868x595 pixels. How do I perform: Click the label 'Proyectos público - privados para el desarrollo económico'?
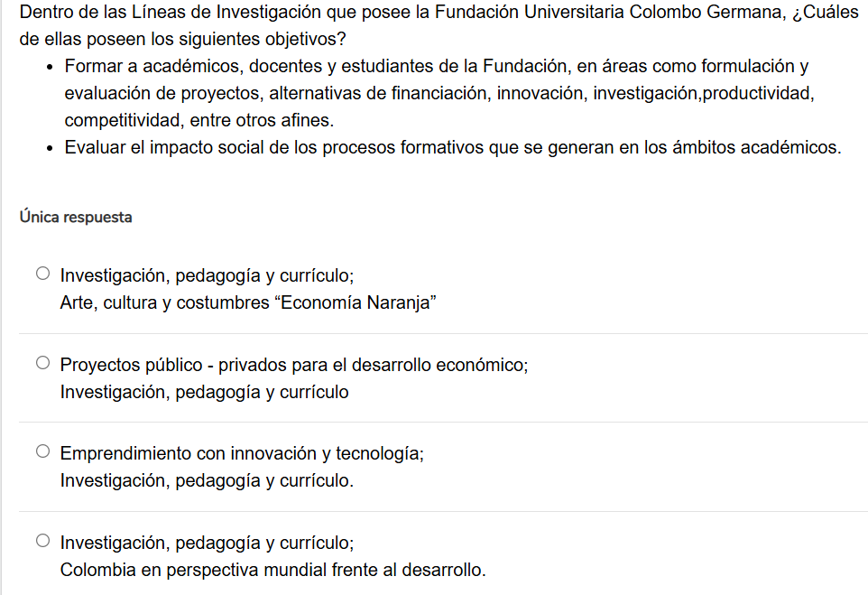(293, 364)
